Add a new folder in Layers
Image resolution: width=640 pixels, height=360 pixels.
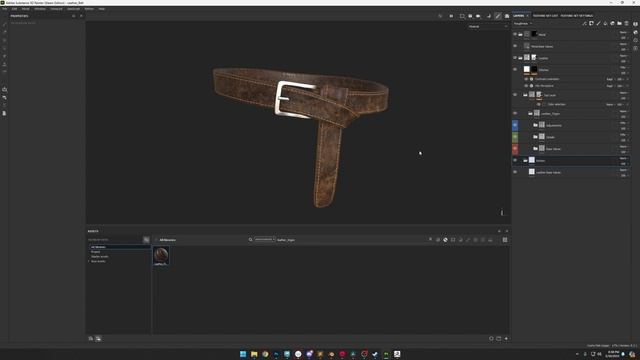(619, 24)
